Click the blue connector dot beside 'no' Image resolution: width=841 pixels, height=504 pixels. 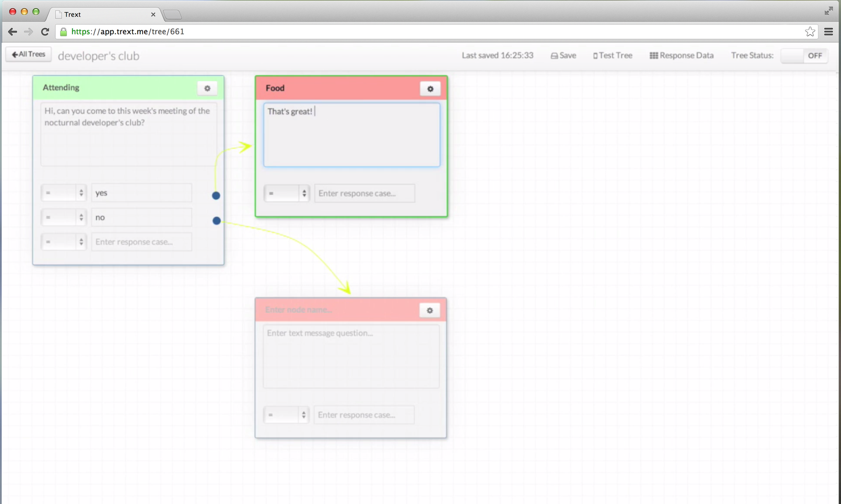[216, 221]
